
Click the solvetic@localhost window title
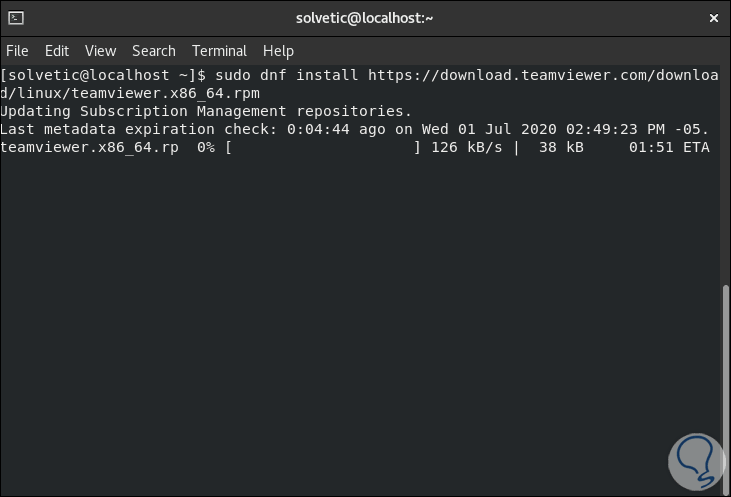365,18
